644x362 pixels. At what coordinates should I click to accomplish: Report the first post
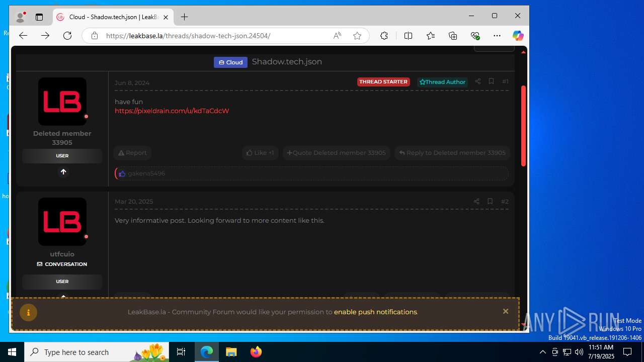coord(132,153)
